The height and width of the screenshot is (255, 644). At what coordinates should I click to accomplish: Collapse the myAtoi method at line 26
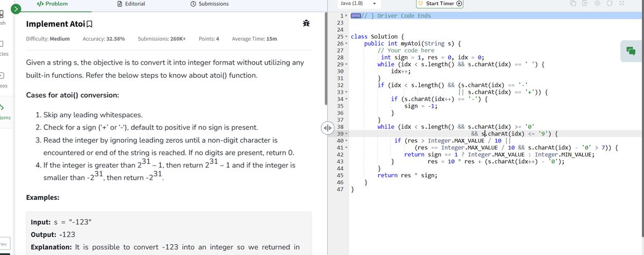(x=346, y=43)
